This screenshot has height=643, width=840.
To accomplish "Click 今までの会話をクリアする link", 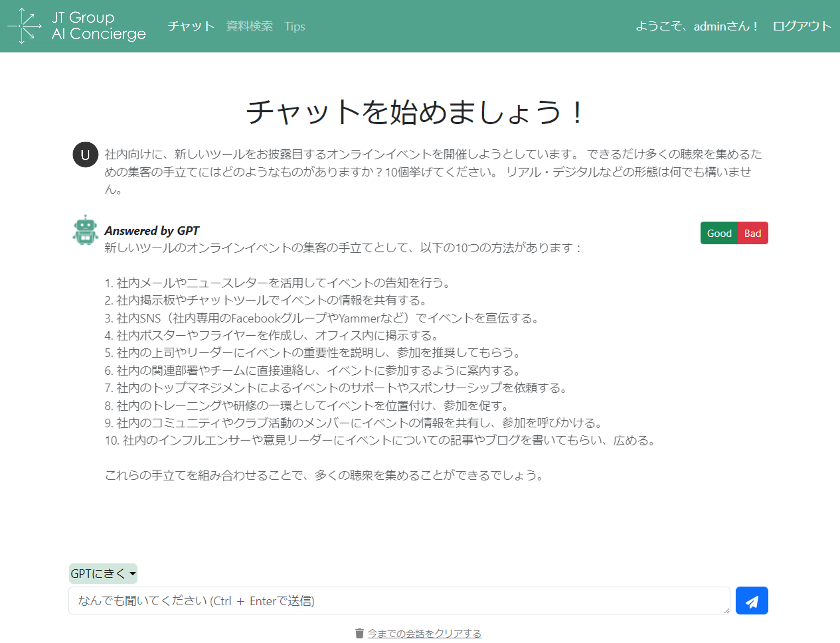I will point(424,633).
